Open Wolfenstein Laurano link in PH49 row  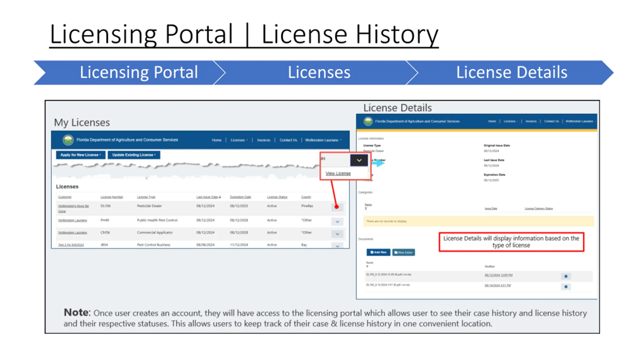(x=72, y=220)
